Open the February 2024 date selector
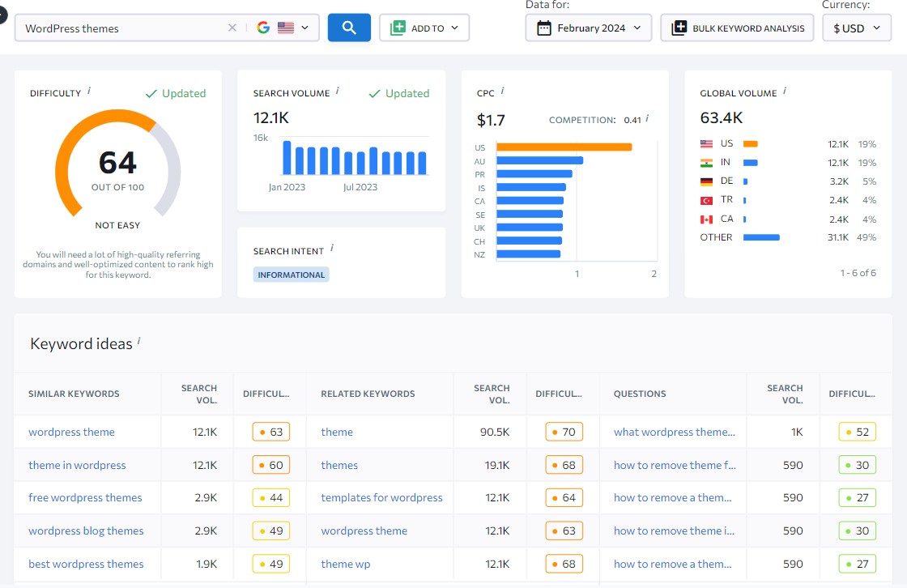Image resolution: width=907 pixels, height=588 pixels. coord(589,28)
